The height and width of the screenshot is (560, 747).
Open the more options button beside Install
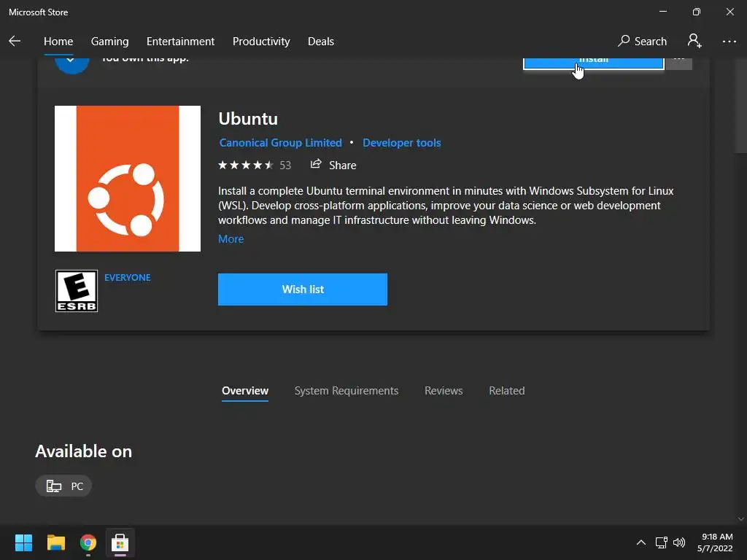tap(679, 63)
